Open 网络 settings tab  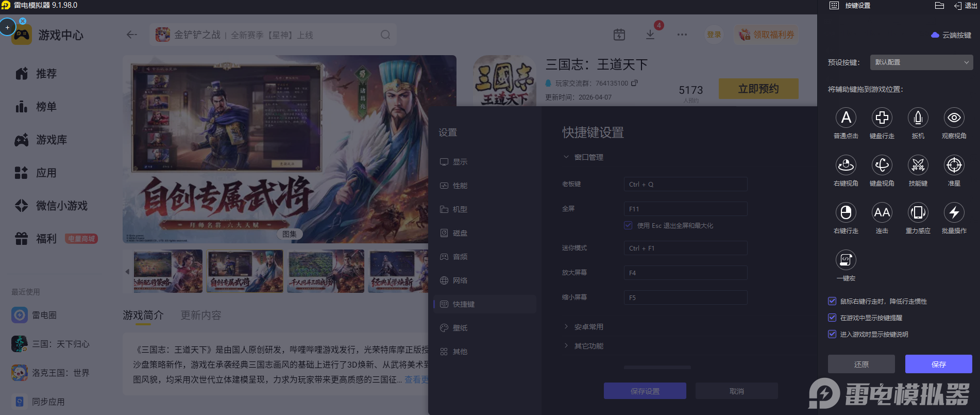click(485, 280)
